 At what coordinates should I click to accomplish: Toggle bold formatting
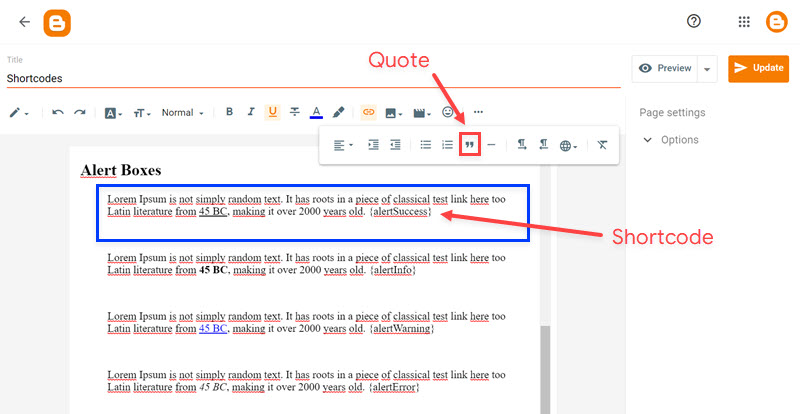(229, 112)
